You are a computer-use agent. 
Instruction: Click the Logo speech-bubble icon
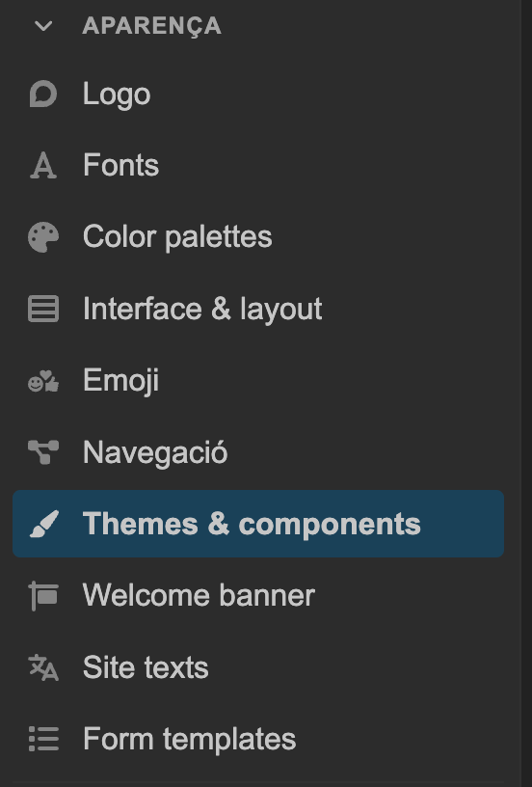(x=43, y=94)
